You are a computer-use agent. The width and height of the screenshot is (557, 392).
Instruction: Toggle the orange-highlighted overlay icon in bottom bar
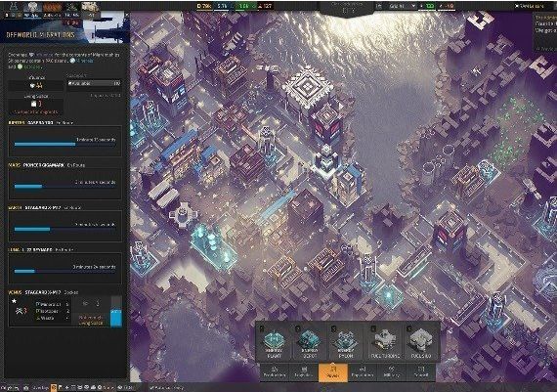click(54, 387)
